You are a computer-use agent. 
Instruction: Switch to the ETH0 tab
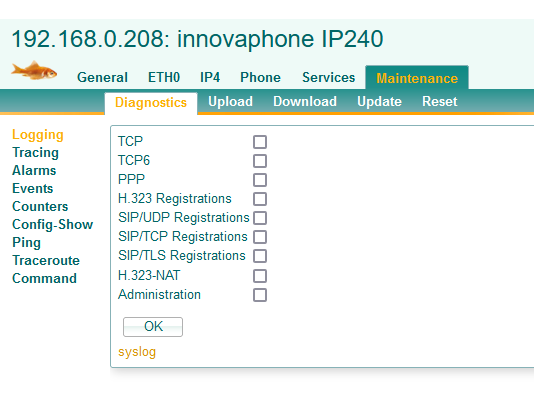tap(164, 77)
